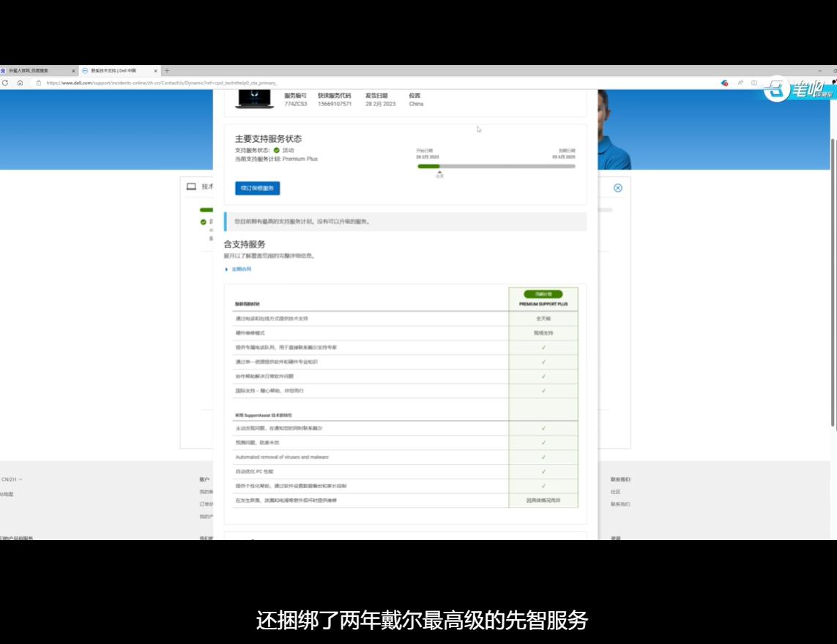
Task: Click express service code 15669107571
Action: (x=335, y=104)
